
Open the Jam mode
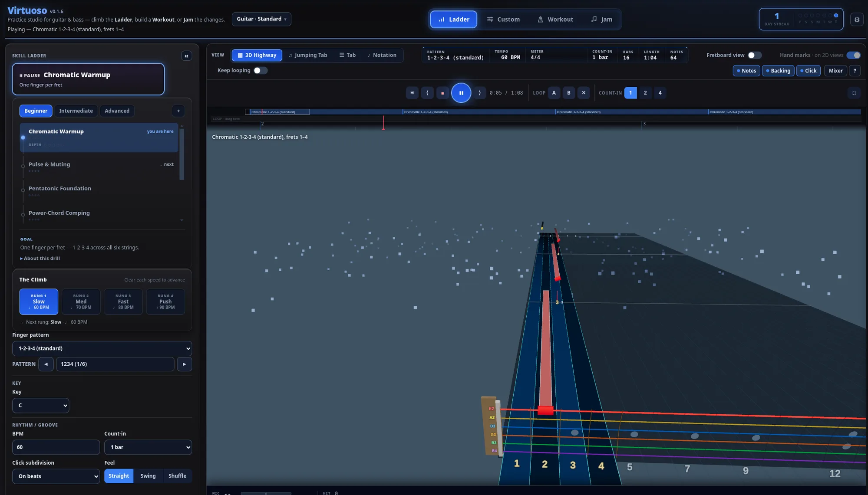(602, 20)
